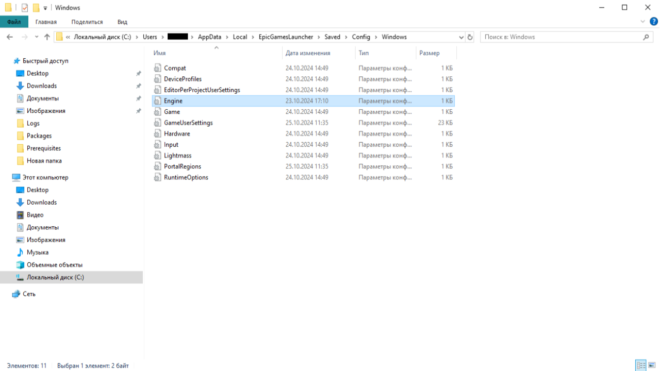Open pinned Desktop under Быстрый доступ
This screenshot has width=660, height=371.
[x=37, y=73]
